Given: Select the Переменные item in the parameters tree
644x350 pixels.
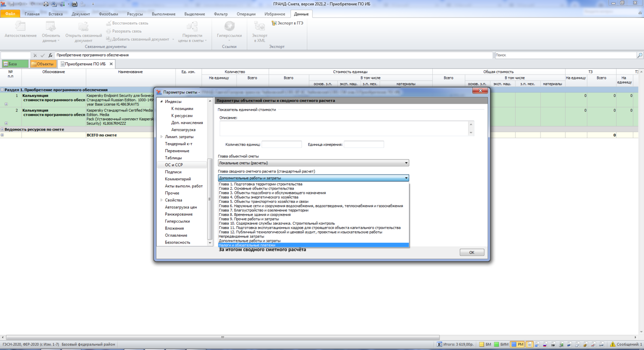Looking at the screenshot, I should (177, 151).
